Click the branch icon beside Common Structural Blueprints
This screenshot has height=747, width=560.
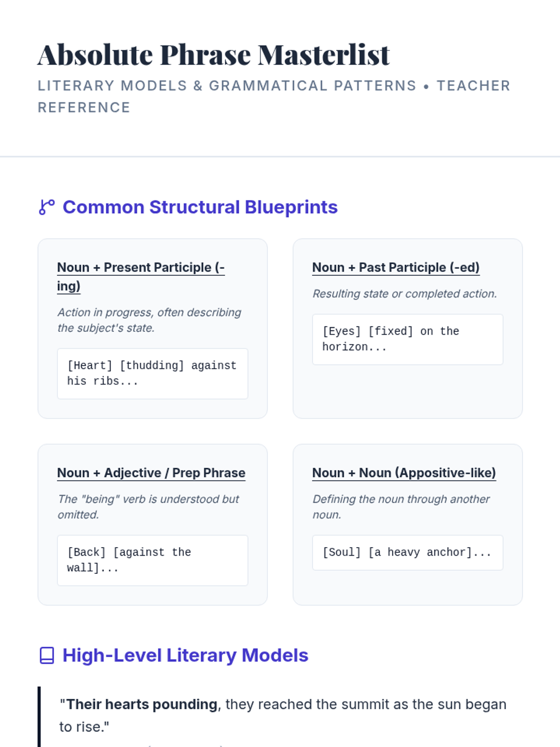[47, 207]
